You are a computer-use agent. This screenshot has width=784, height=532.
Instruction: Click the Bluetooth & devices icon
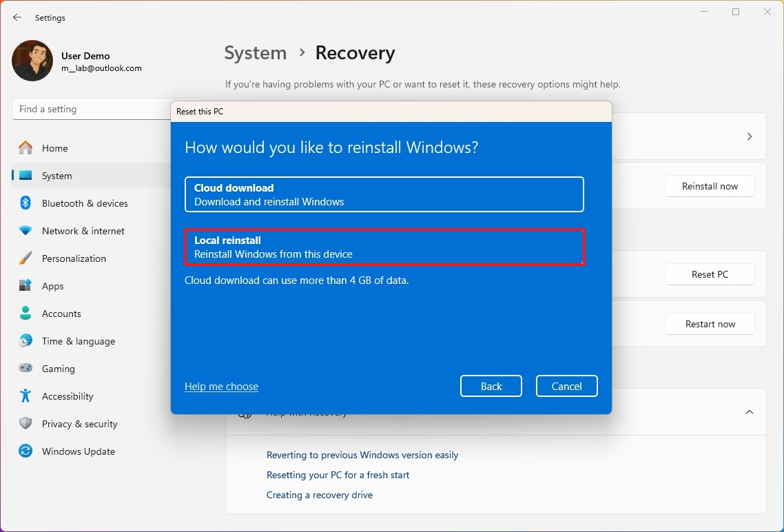25,203
